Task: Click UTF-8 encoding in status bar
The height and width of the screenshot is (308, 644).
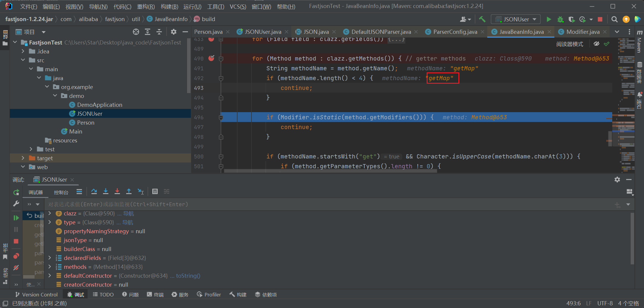Action: pos(605,303)
